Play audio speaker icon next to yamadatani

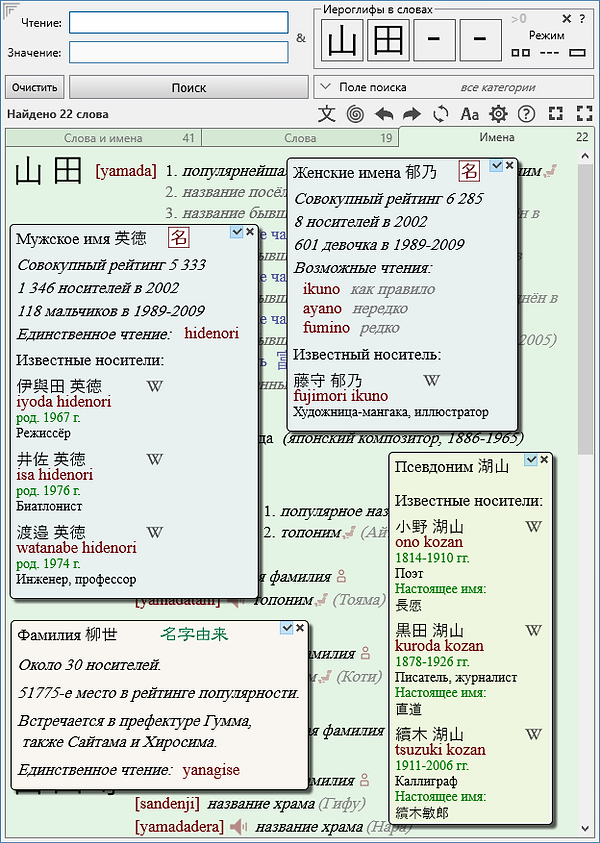(x=233, y=599)
